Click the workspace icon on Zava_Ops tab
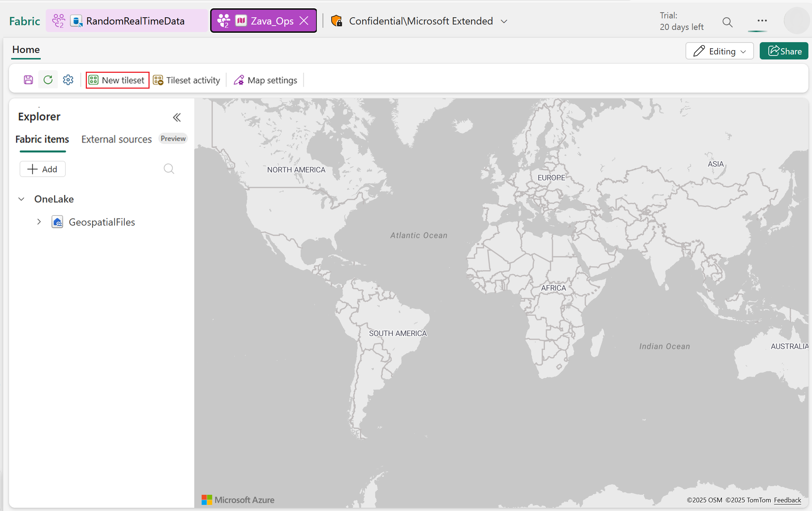The width and height of the screenshot is (812, 511). point(223,21)
